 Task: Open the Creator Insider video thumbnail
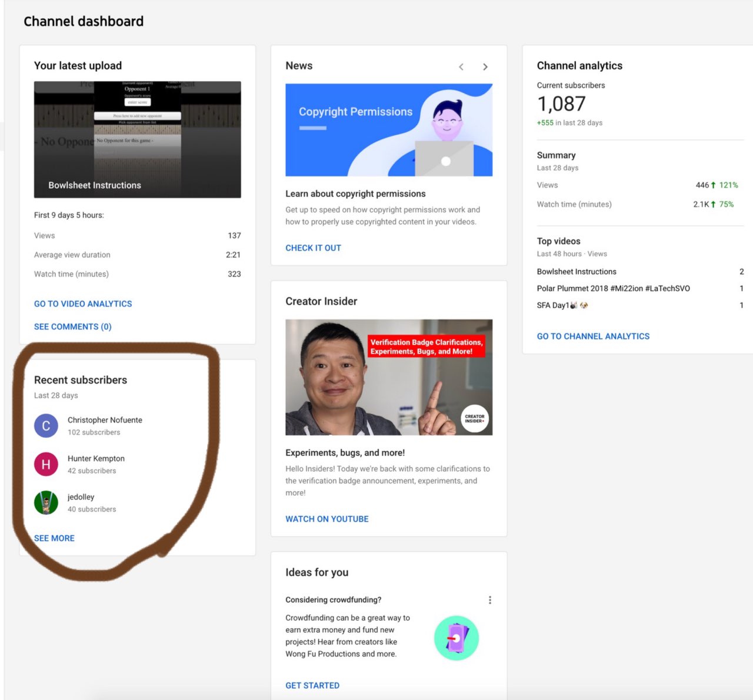(x=389, y=377)
